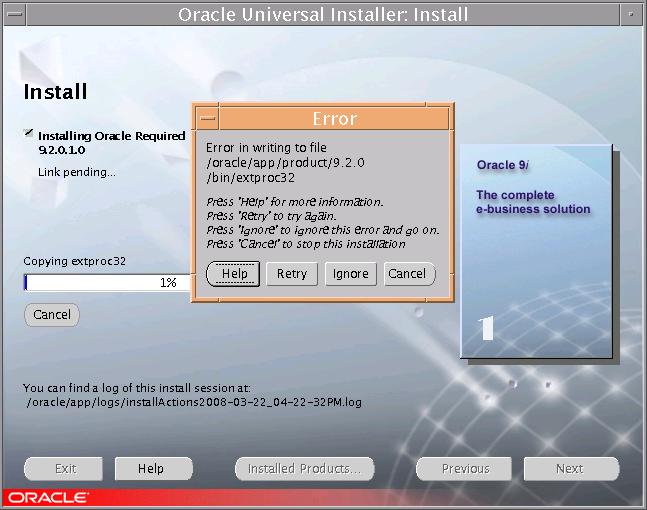Click the red ORACLE logo

tap(48, 497)
